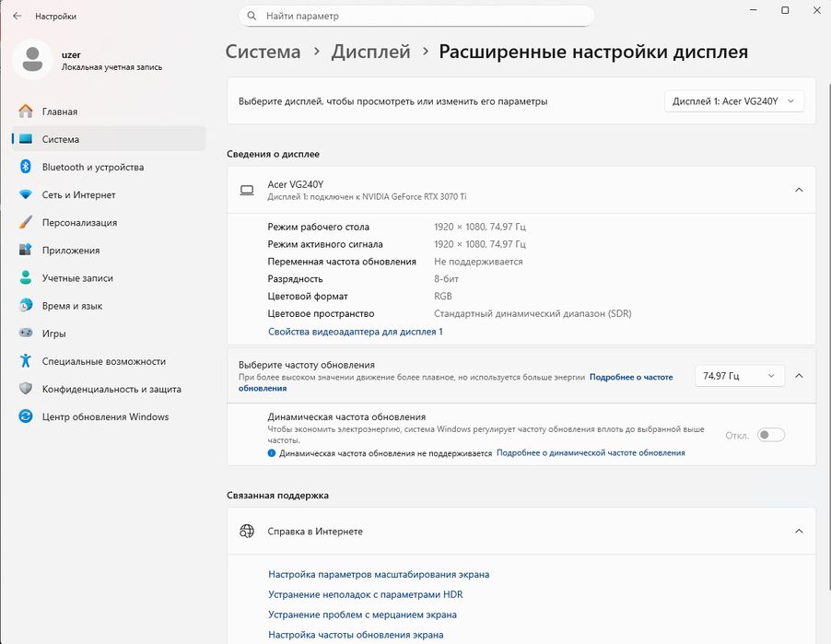The image size is (831, 644).
Task: Click the Конфиденциальность и защита shield icon
Action: point(26,389)
